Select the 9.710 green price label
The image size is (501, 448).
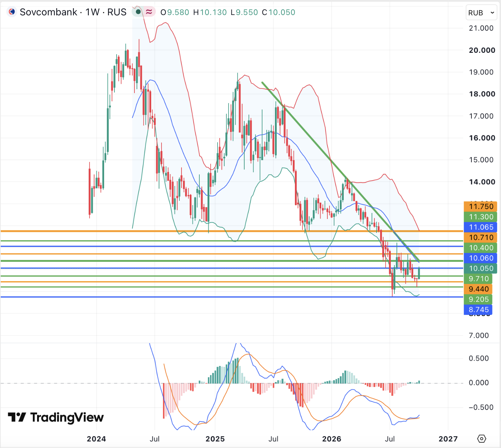[479, 279]
